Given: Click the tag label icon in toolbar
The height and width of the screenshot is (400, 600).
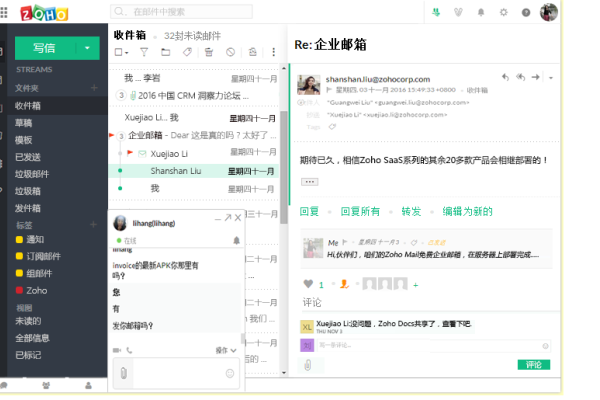Looking at the screenshot, I should pos(187,52).
